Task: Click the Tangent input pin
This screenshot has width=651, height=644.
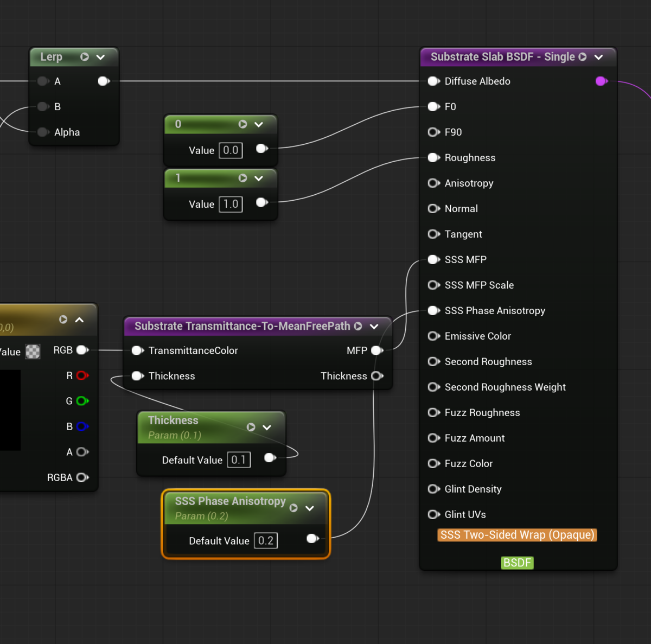Action: coord(433,234)
